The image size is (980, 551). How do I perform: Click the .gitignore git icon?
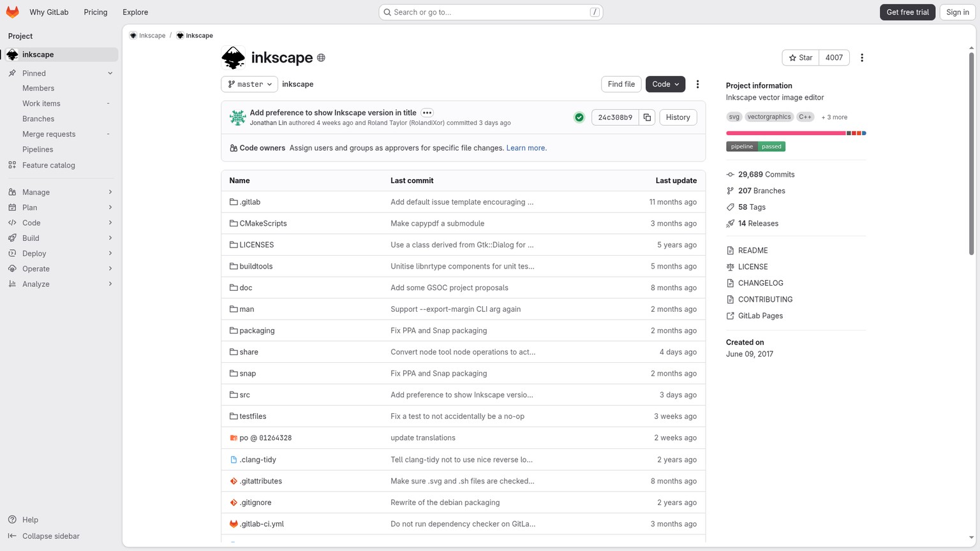234,503
